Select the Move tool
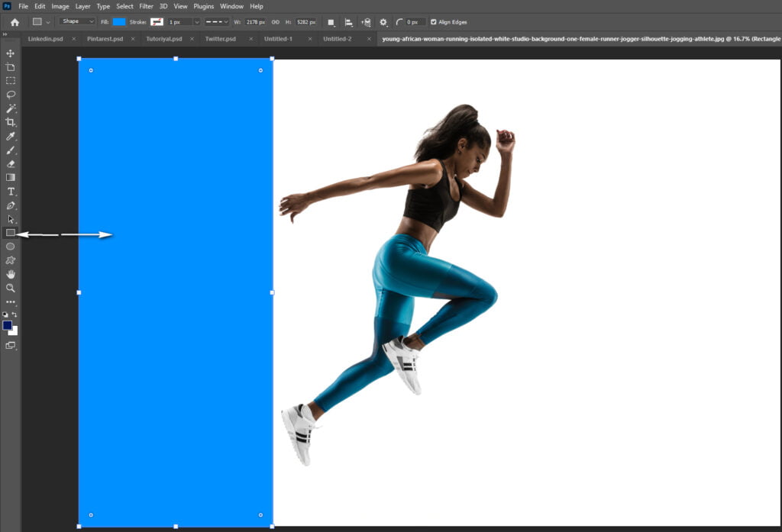This screenshot has width=782, height=532. (x=11, y=53)
